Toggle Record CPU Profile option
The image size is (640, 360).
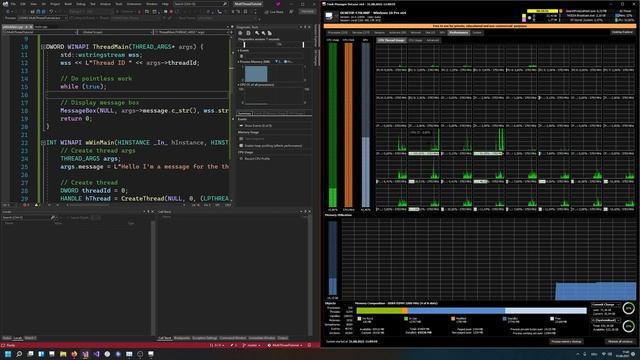click(x=257, y=158)
